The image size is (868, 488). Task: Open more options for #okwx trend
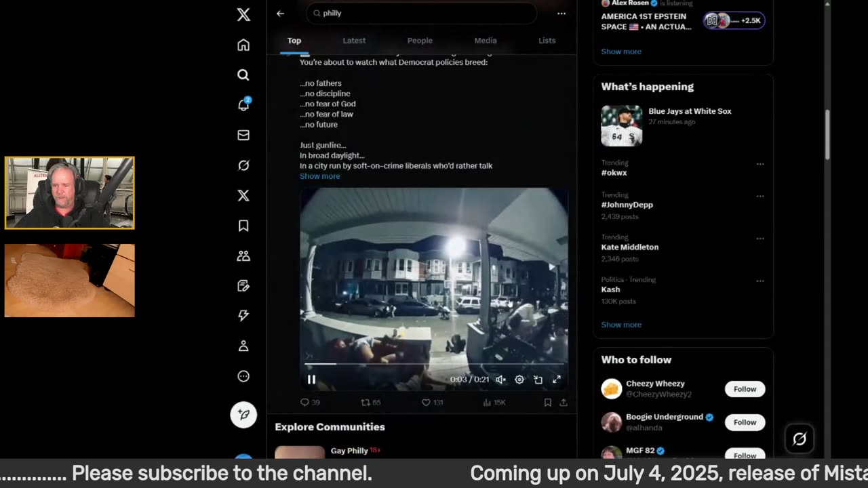[x=760, y=164]
